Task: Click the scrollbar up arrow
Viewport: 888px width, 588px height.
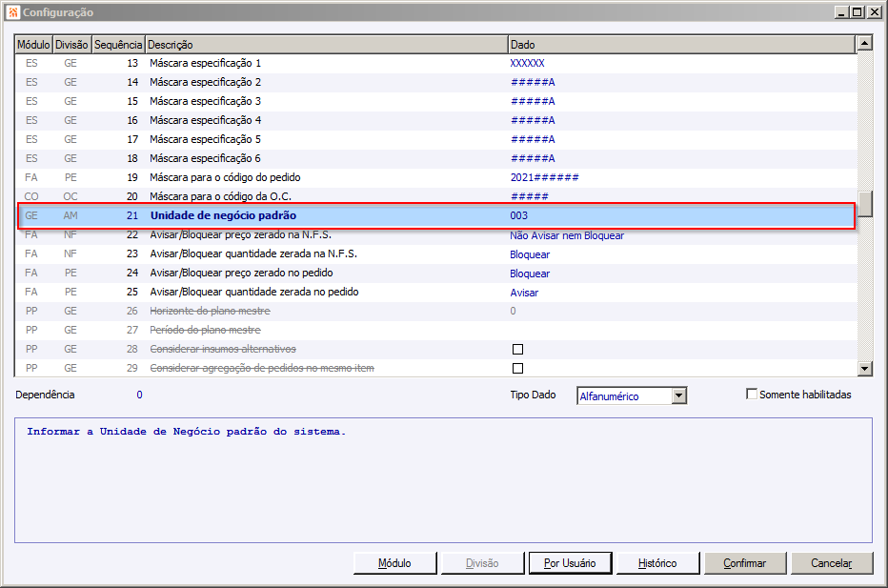Action: point(864,43)
